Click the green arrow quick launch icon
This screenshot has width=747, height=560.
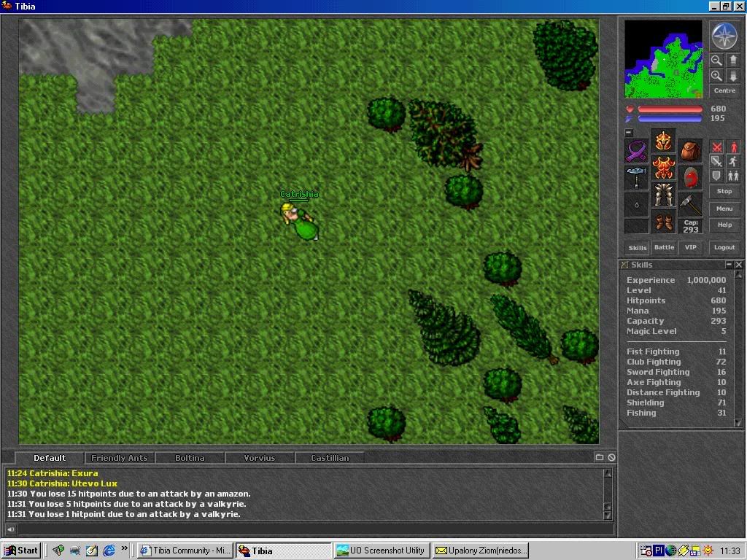[58, 551]
